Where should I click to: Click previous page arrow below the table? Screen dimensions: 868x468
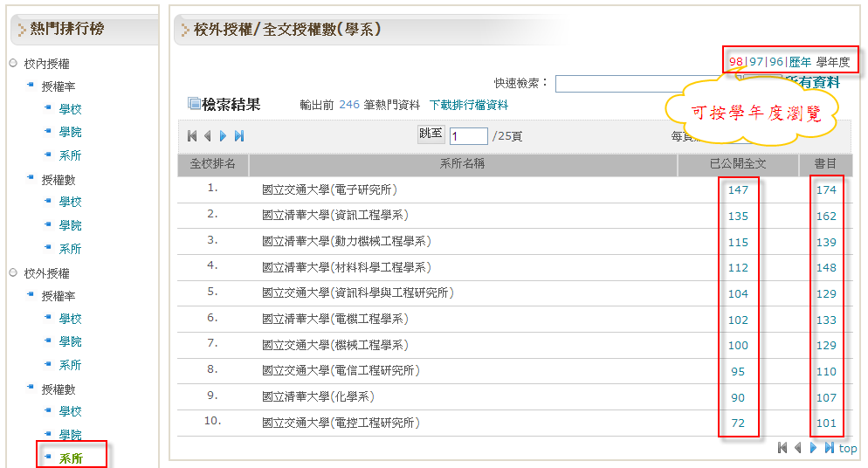click(x=798, y=448)
